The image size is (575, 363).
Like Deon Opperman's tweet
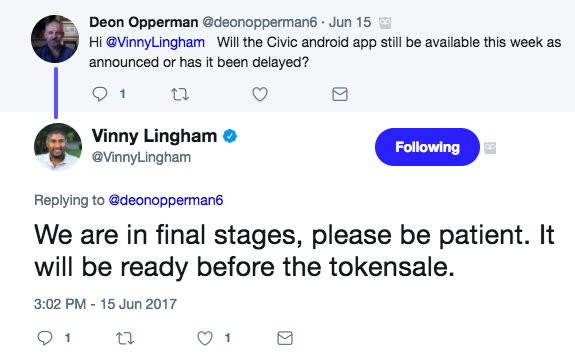point(260,94)
